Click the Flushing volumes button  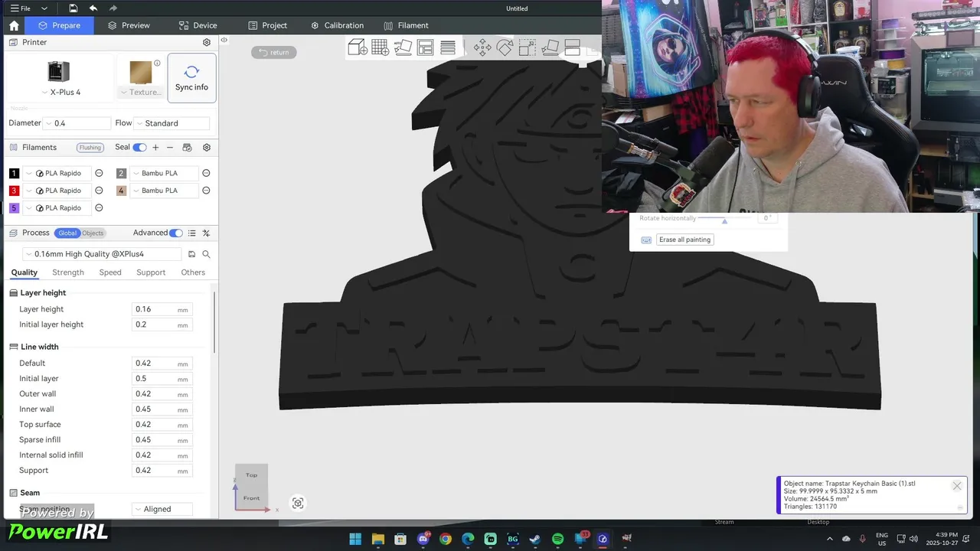pyautogui.click(x=90, y=148)
